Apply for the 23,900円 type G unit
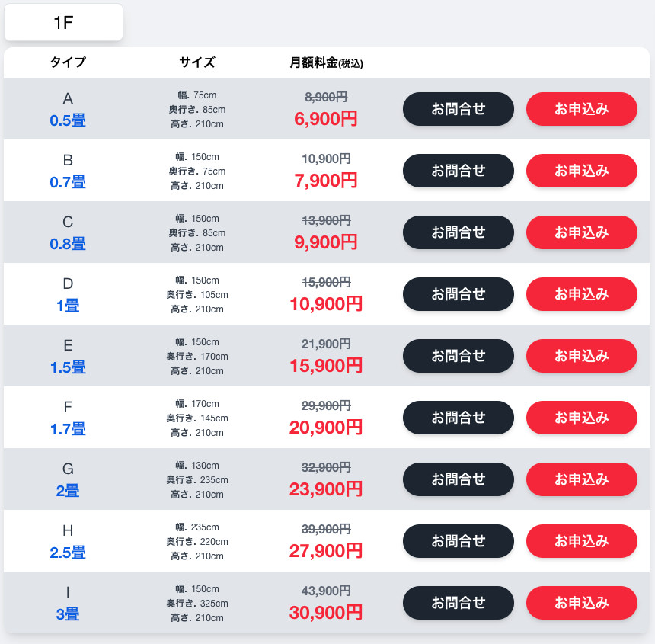Screen dimensions: 655x644 point(581,479)
